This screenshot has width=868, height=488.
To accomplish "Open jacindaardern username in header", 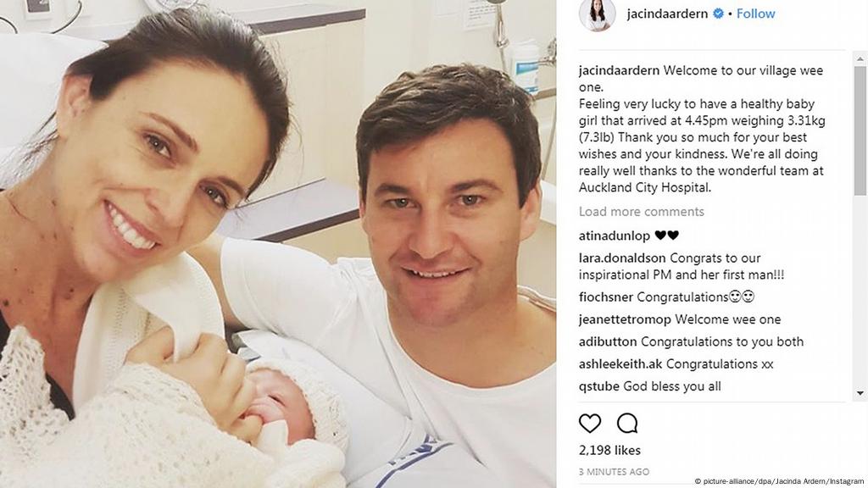I will [667, 14].
